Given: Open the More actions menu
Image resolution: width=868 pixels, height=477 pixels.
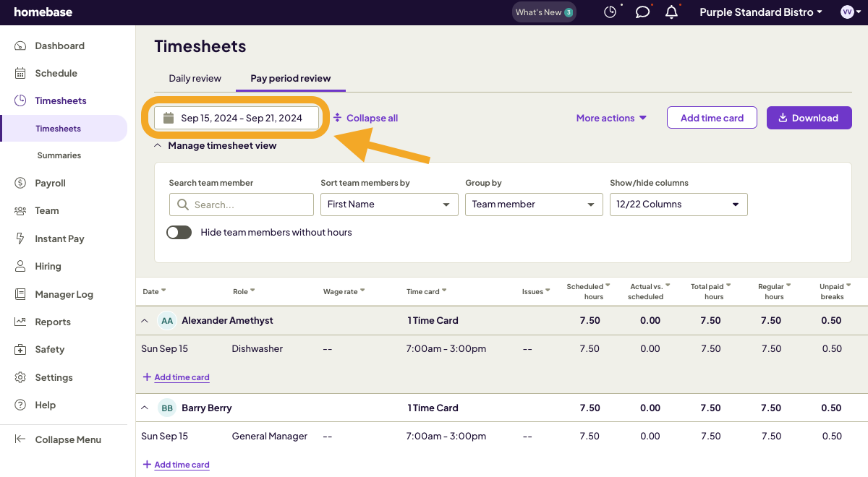Looking at the screenshot, I should (610, 118).
